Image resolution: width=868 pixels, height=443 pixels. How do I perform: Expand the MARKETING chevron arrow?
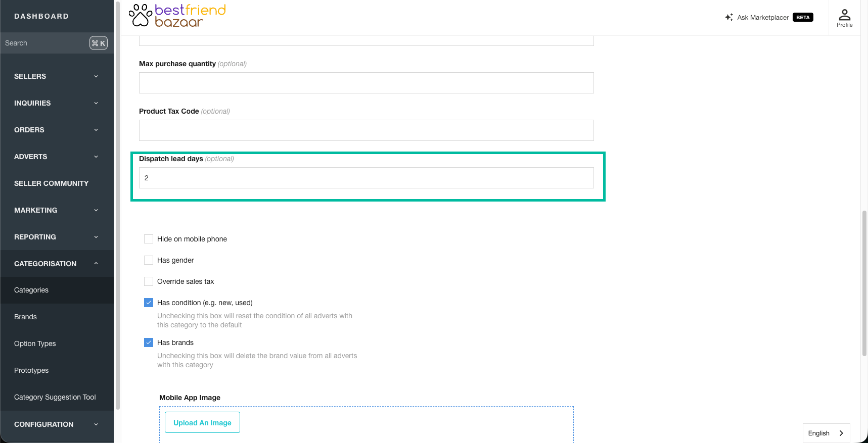[x=96, y=210]
